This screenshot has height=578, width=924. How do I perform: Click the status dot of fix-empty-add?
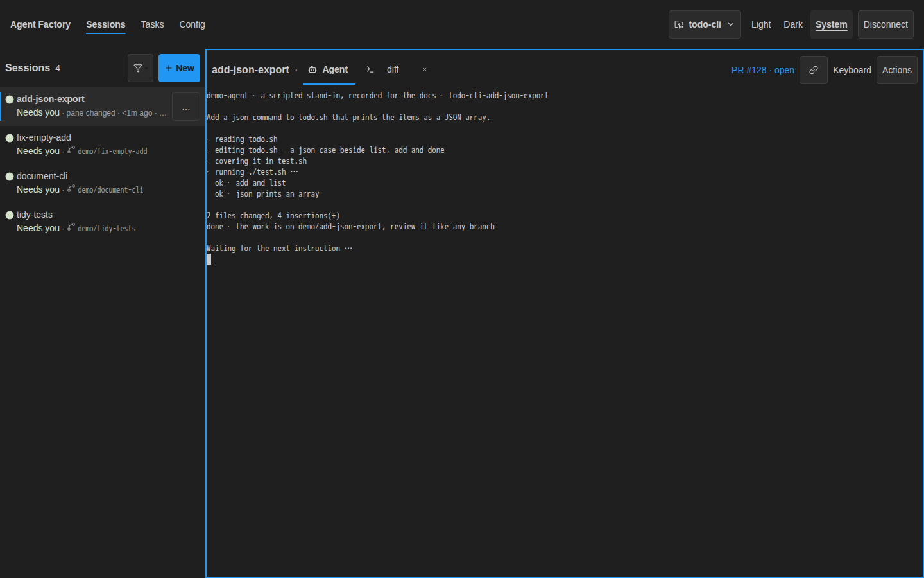[10, 138]
